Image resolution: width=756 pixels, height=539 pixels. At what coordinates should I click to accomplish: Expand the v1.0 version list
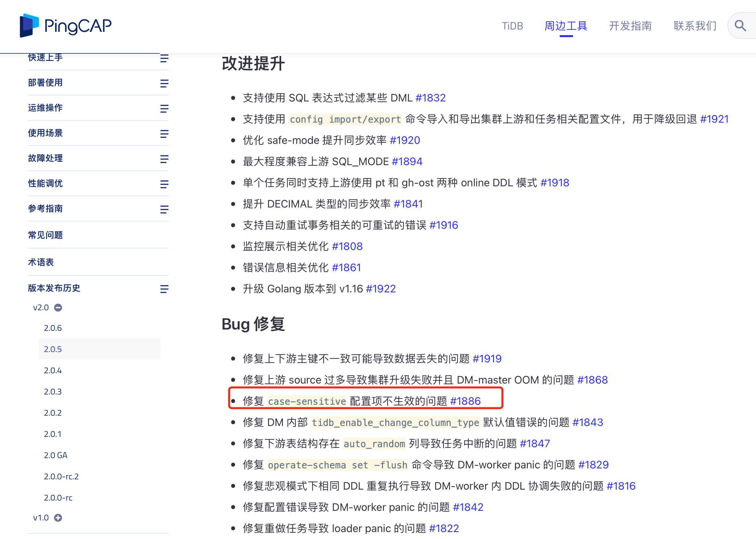click(58, 518)
